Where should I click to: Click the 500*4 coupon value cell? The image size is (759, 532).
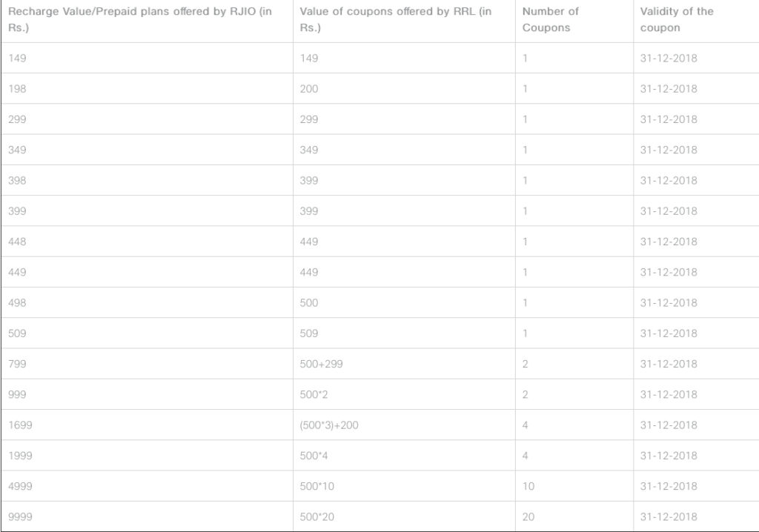(404, 455)
